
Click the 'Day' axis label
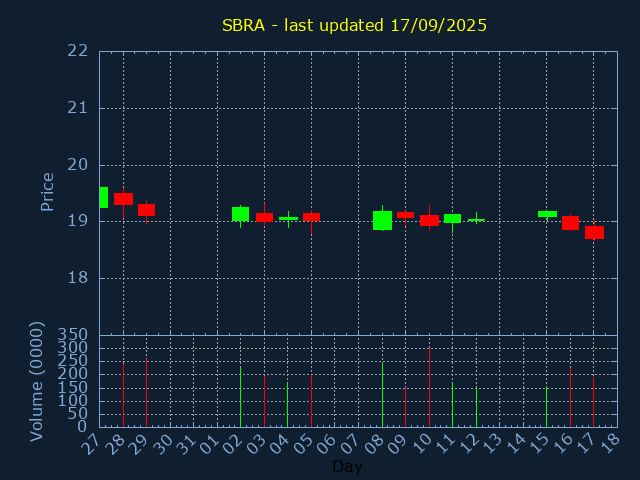[347, 466]
